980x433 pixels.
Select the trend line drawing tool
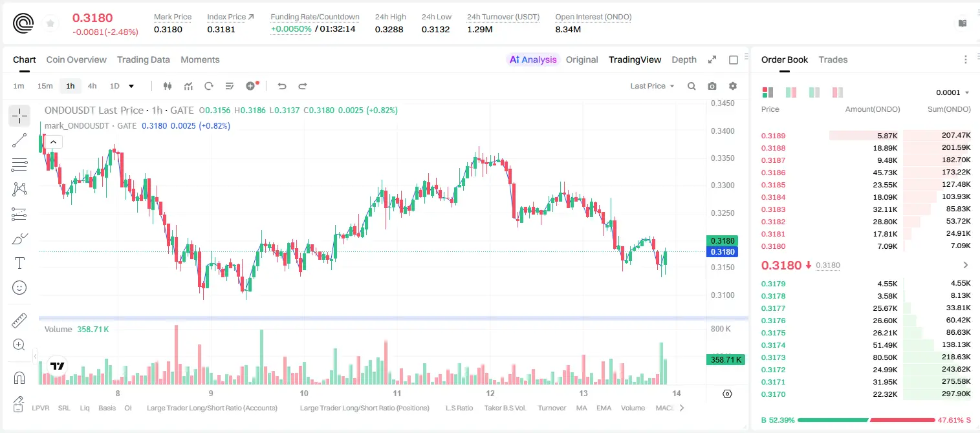point(19,140)
